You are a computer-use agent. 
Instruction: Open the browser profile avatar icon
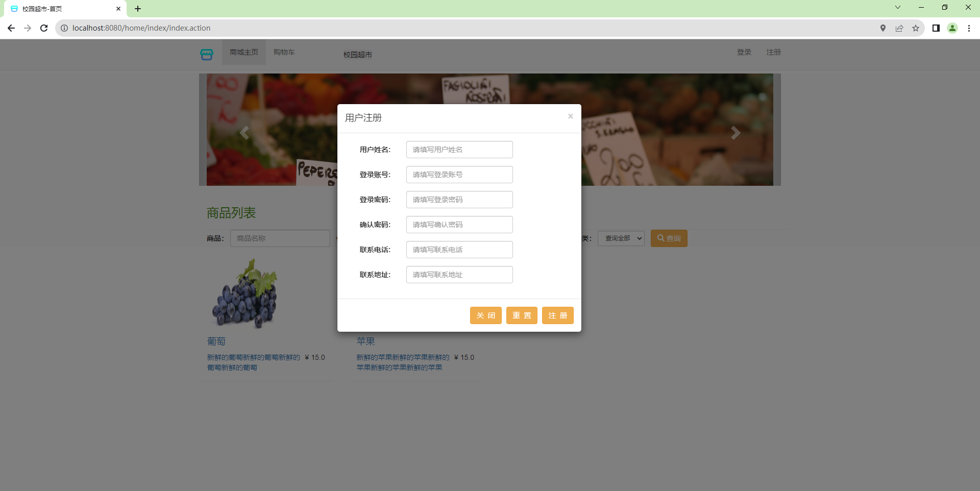(x=952, y=28)
